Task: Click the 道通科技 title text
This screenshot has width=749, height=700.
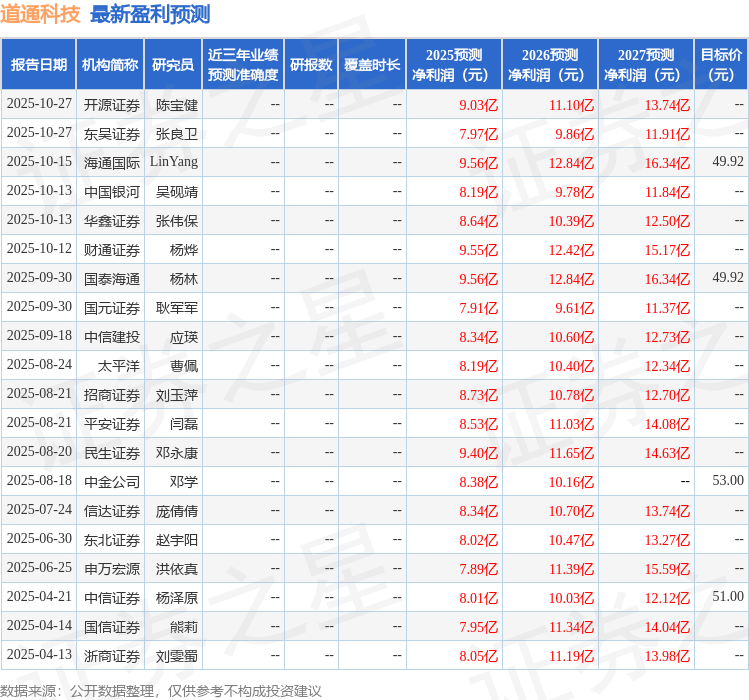Action: tap(40, 14)
